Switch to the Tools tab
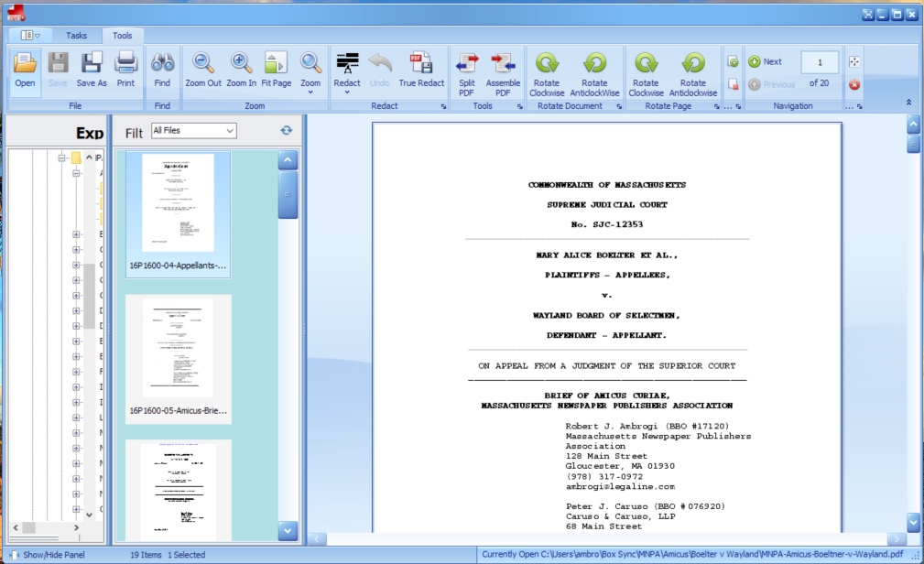924x564 pixels. point(122,36)
